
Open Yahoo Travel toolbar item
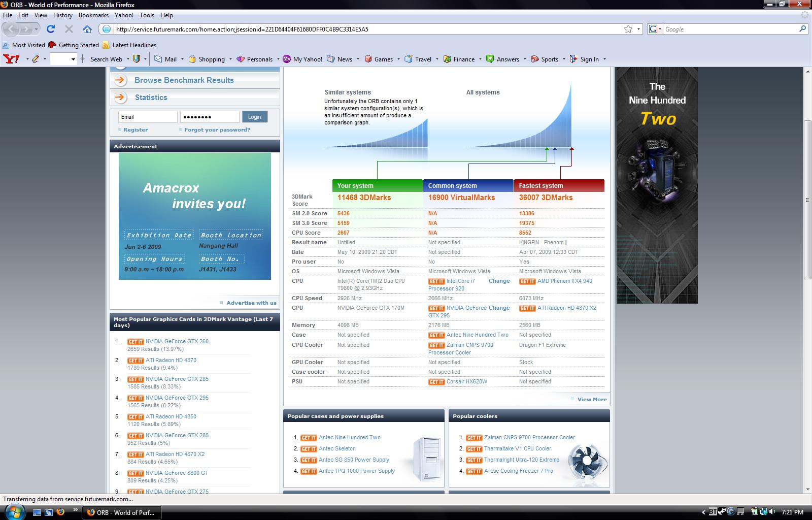coord(418,59)
